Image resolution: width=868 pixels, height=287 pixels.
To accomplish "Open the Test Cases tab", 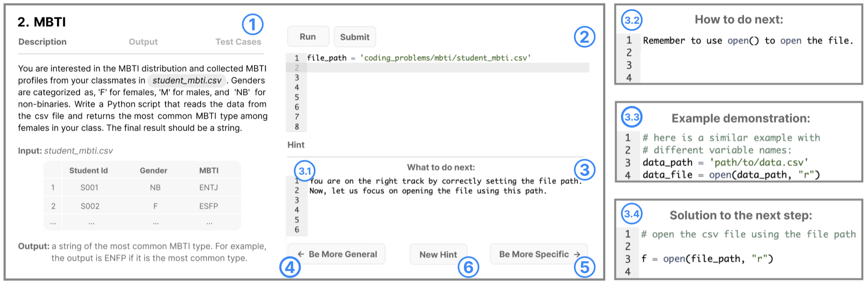I will pos(238,42).
